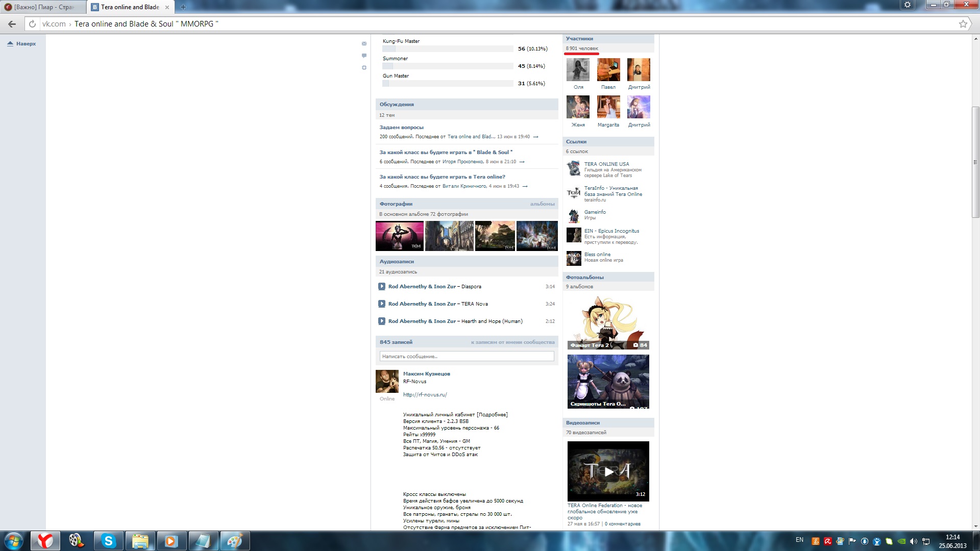
Task: Open Skype from the taskbar
Action: [x=108, y=541]
